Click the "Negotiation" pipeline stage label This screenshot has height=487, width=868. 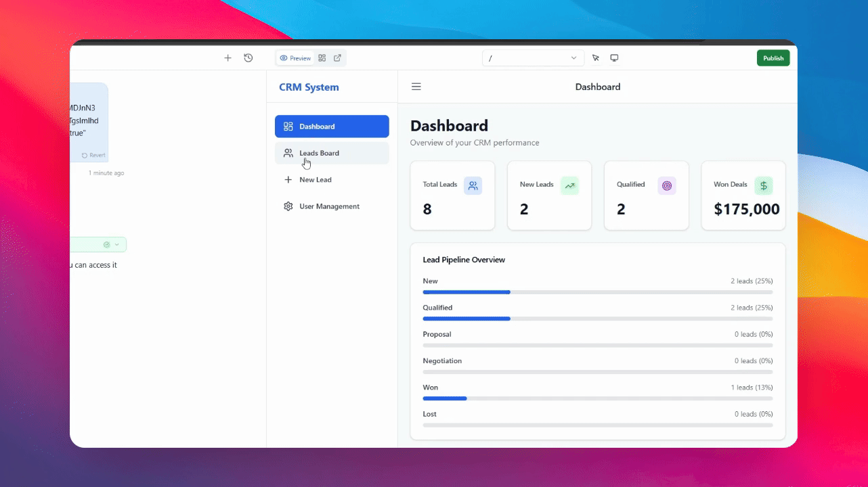tap(442, 361)
